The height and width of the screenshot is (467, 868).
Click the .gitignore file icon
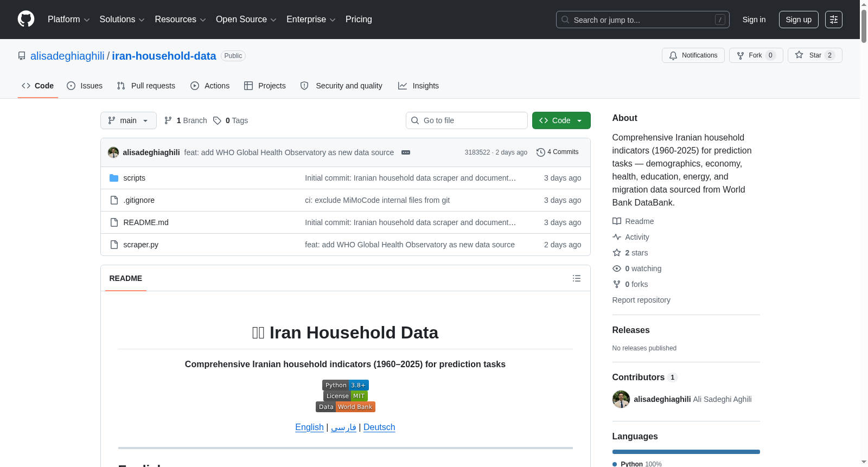(x=114, y=200)
